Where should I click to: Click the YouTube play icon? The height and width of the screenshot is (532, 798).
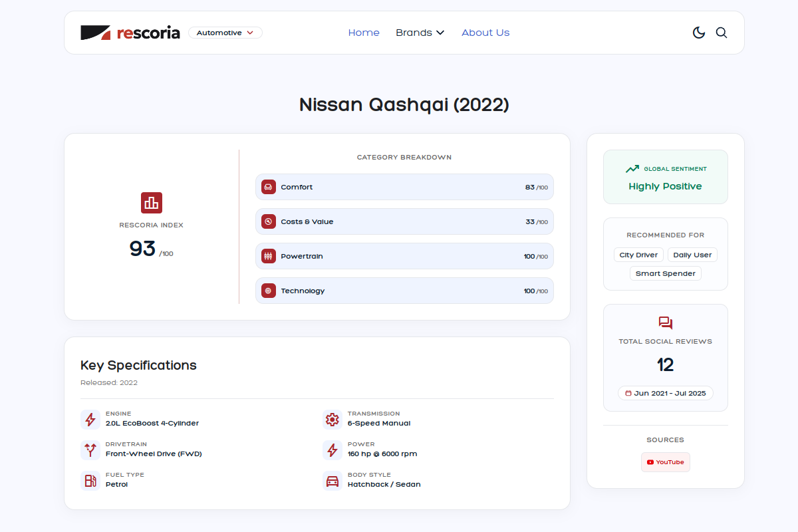tap(650, 462)
